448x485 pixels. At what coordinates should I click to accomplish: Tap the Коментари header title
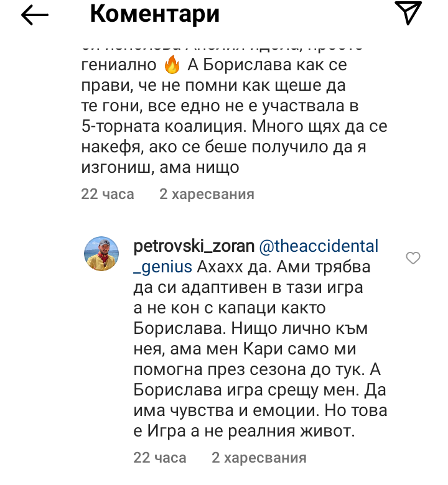point(155,14)
